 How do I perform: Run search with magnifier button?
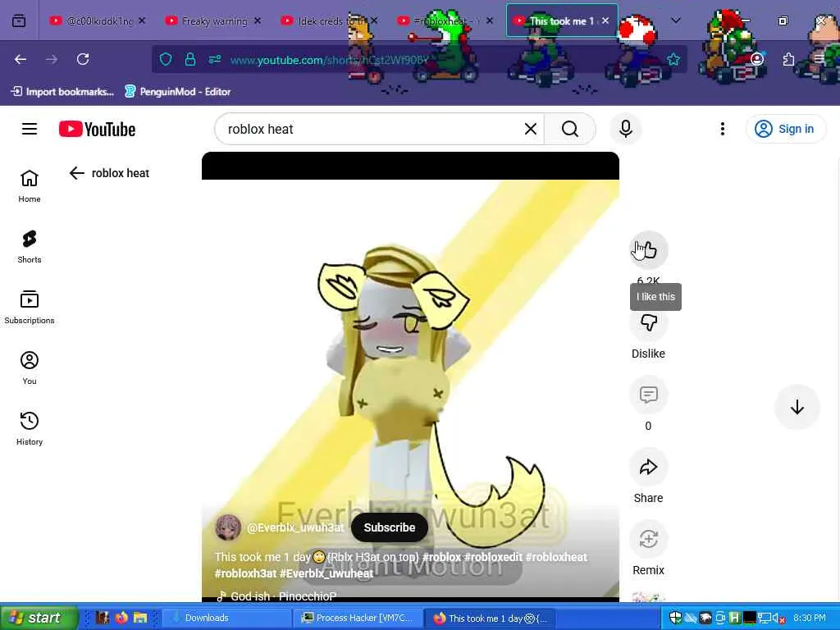tap(570, 129)
